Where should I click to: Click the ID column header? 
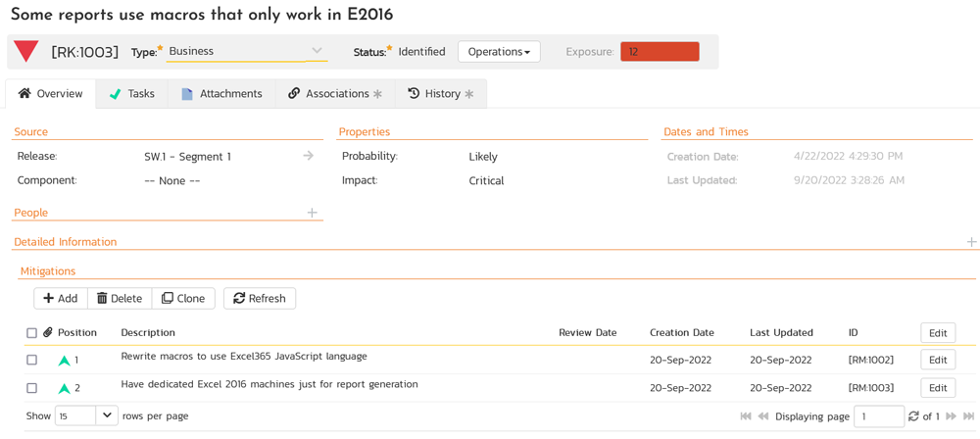coord(854,333)
